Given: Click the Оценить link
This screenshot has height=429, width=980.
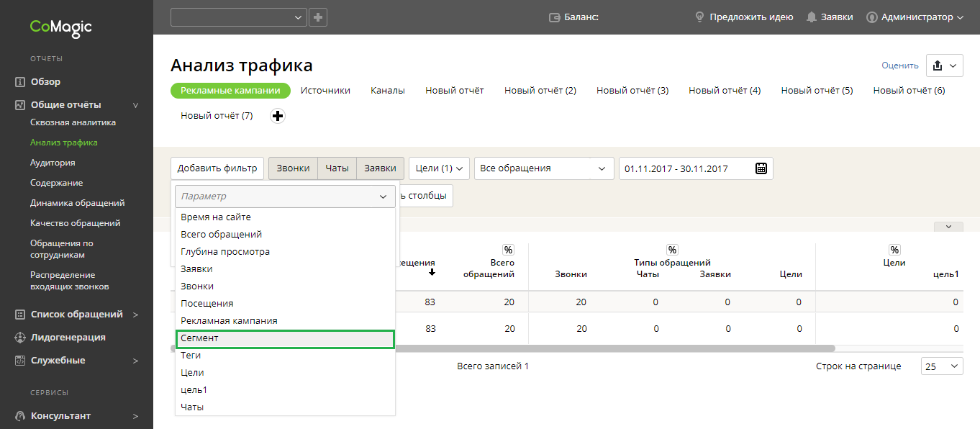Looking at the screenshot, I should (900, 66).
